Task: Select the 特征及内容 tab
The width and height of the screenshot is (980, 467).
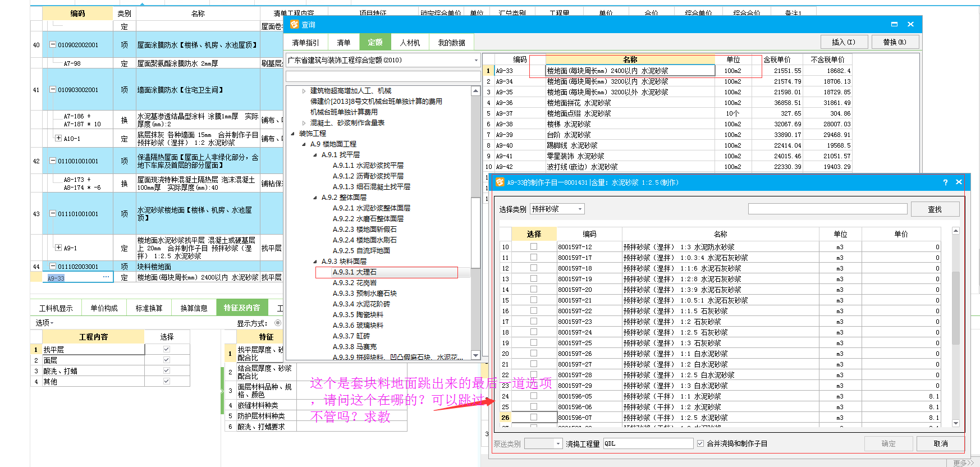Action: (242, 308)
